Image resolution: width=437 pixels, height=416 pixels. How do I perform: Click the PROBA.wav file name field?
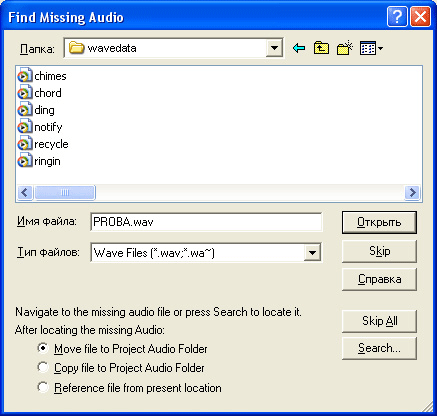[x=206, y=222]
